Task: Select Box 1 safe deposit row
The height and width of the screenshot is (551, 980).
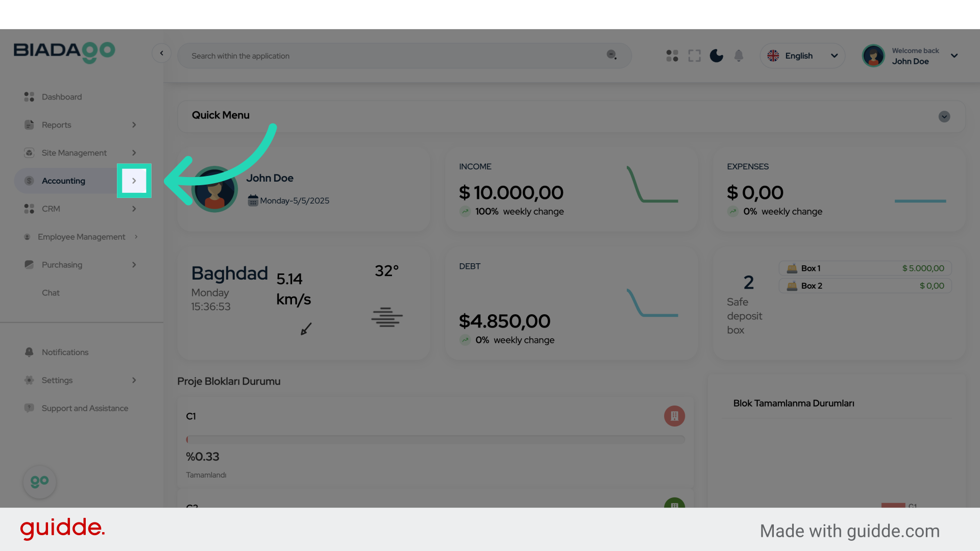Action: point(865,268)
